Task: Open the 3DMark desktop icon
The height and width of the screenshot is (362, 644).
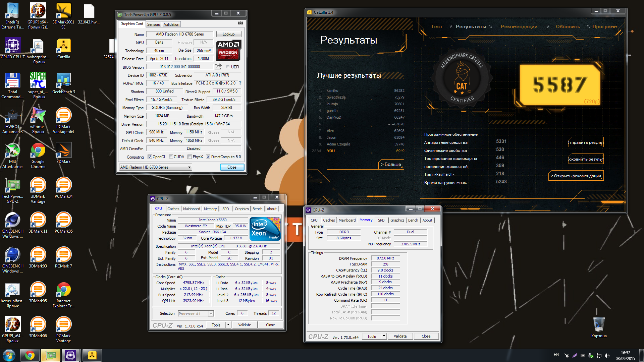Action: click(x=63, y=153)
